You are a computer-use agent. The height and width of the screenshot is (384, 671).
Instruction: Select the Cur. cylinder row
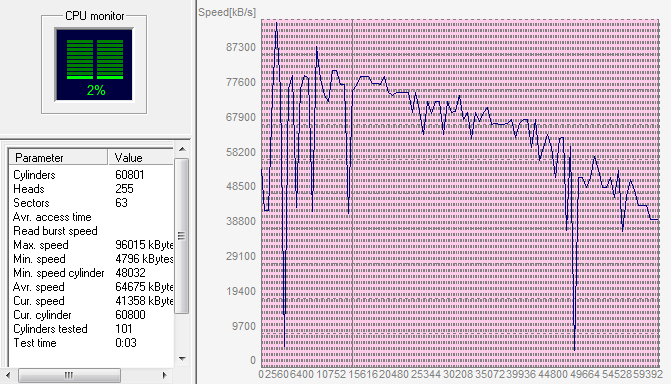click(92, 315)
